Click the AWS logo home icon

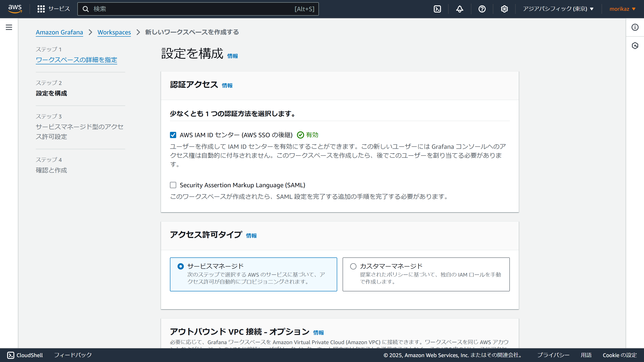coord(15,9)
